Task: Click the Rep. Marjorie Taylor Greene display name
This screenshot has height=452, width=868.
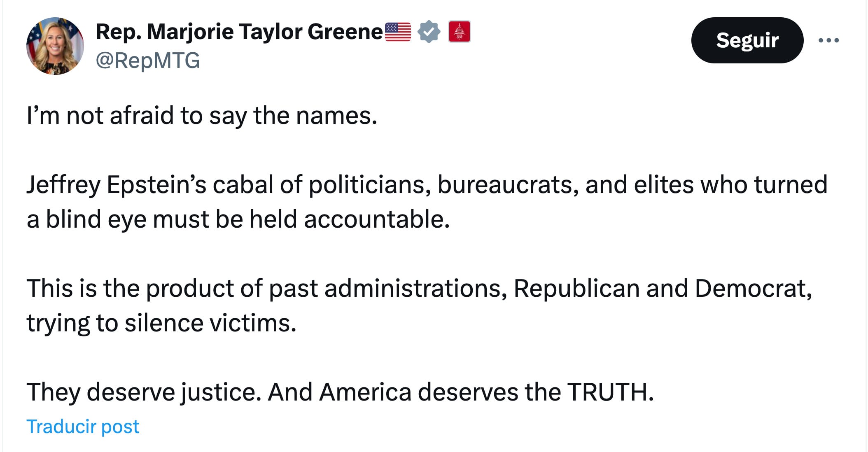Action: (239, 32)
